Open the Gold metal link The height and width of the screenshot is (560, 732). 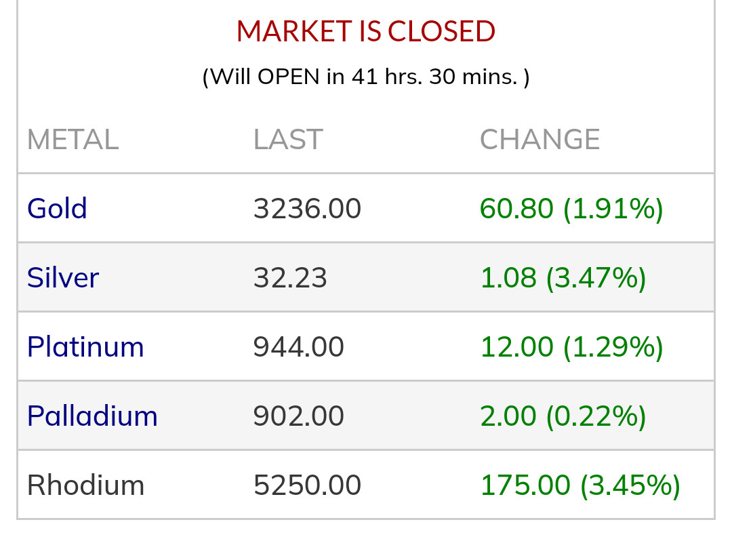[x=57, y=209]
